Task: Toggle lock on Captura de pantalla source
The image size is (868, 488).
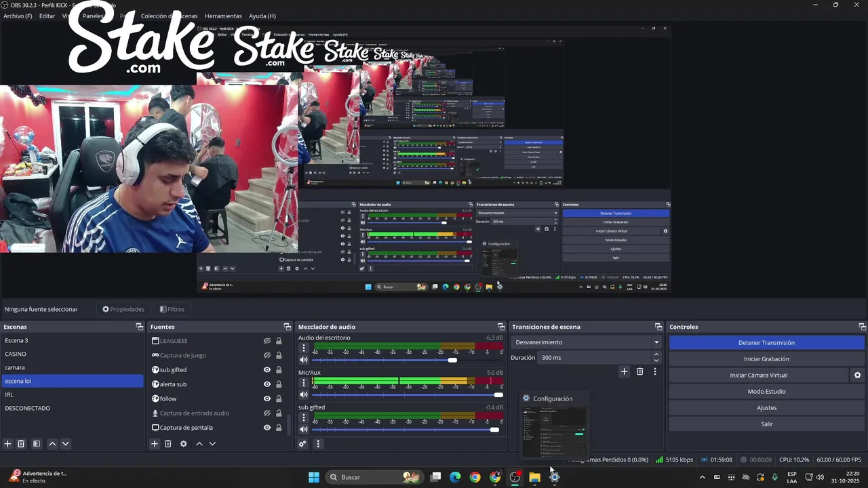Action: click(279, 428)
